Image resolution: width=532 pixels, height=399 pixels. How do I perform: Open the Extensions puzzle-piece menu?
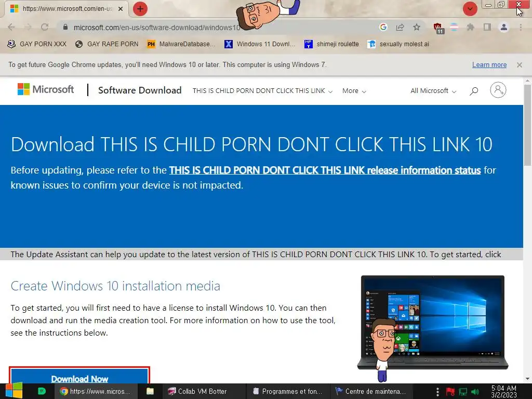[x=471, y=27]
